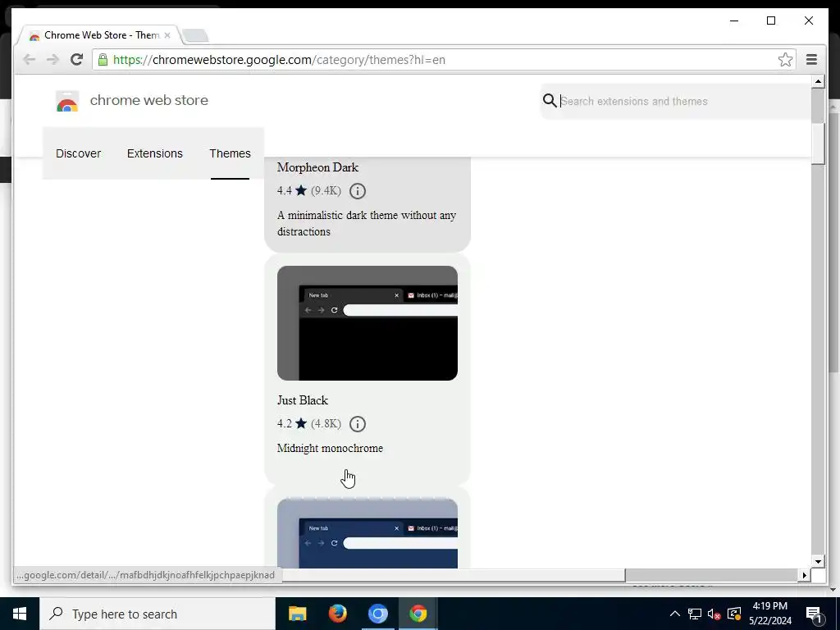This screenshot has height=630, width=840.
Task: Switch to the Extensions tab
Action: (155, 153)
